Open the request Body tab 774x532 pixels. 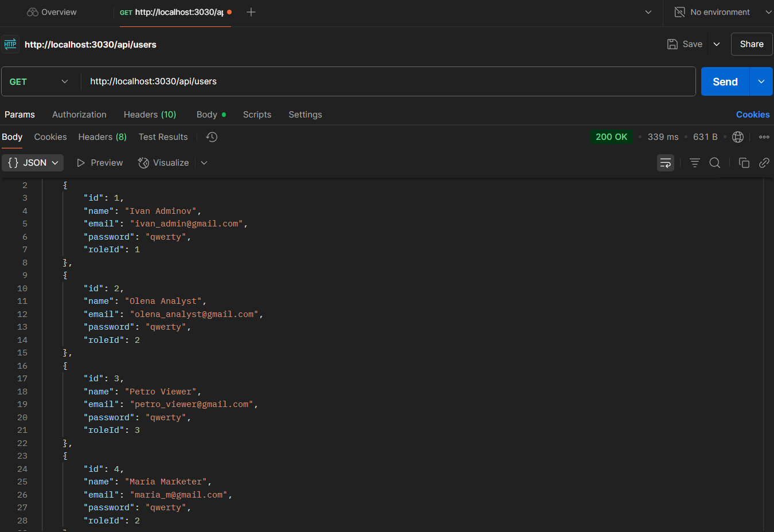(x=210, y=115)
